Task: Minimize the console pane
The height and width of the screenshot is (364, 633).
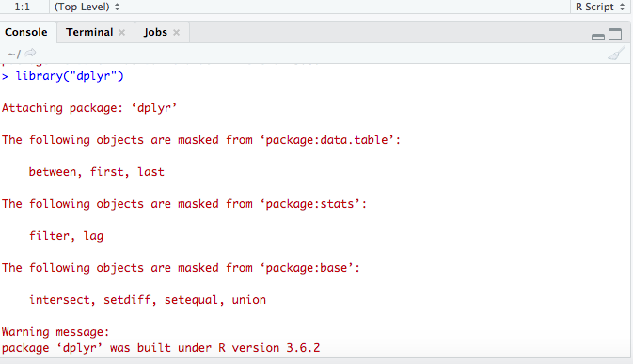Action: 598,37
